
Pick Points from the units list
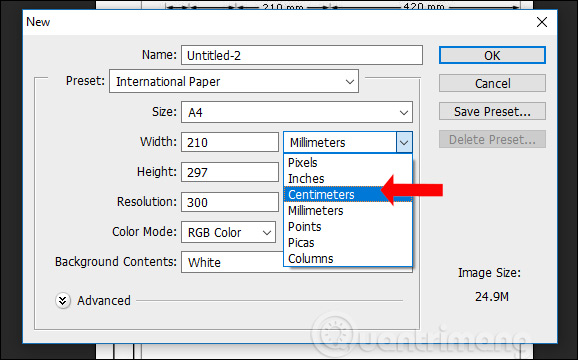[x=348, y=227]
